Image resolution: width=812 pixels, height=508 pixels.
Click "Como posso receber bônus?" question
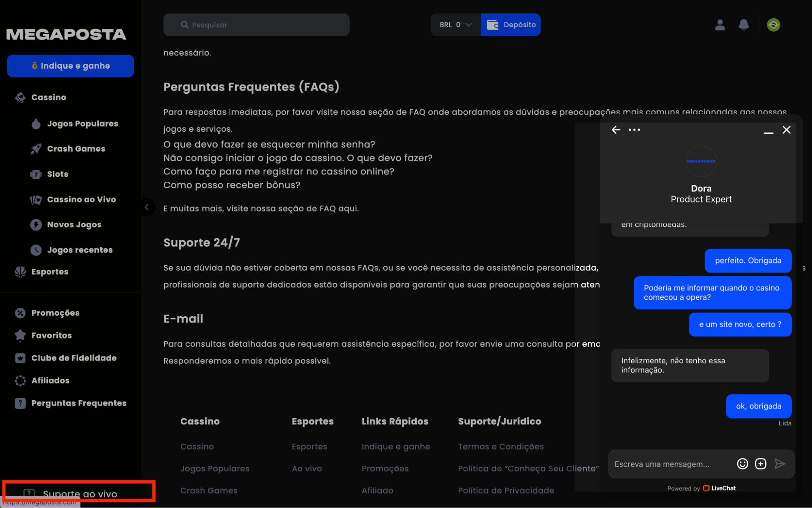pos(232,185)
